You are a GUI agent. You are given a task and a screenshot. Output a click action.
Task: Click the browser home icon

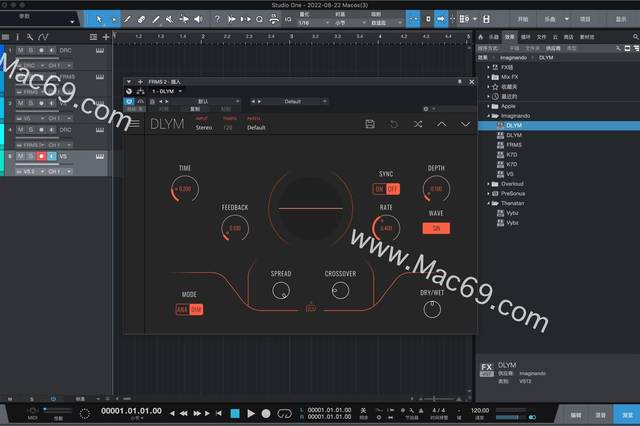pos(480,37)
